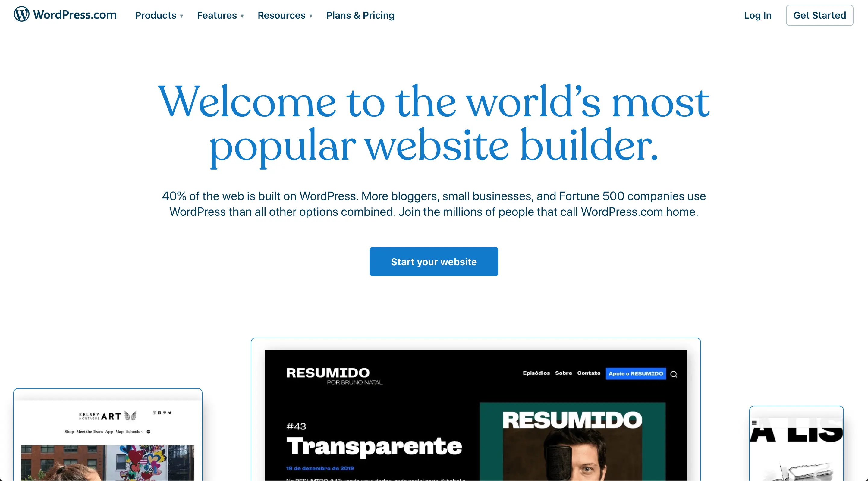Click the Log In menu item
This screenshot has width=868, height=481.
coord(758,15)
